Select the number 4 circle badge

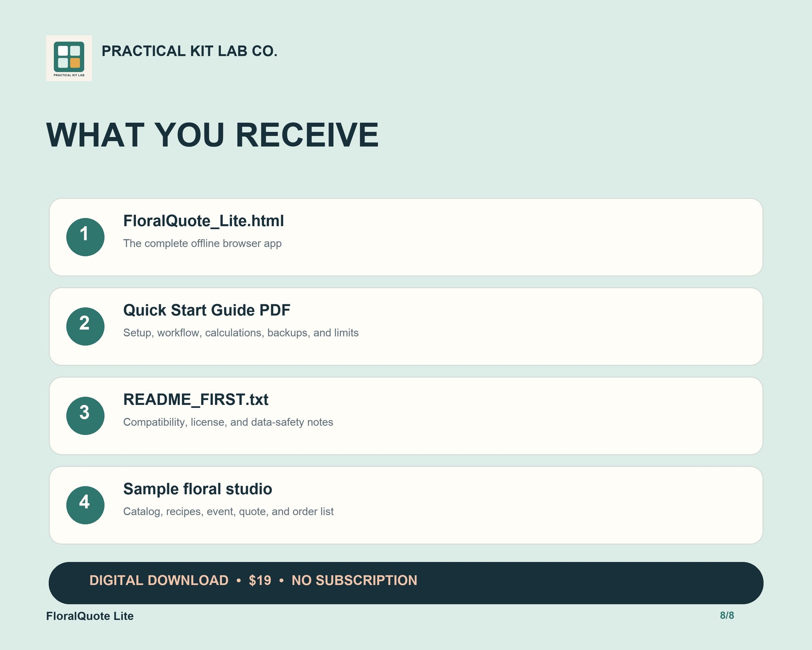tap(85, 505)
